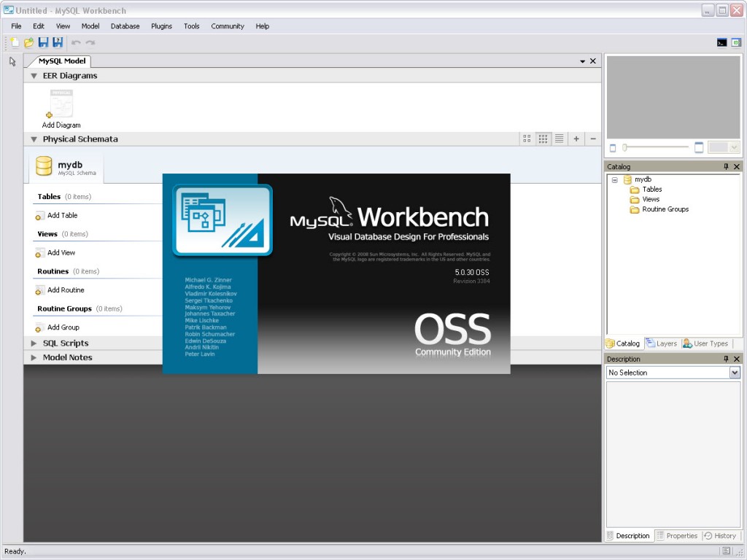Open the Community menu
The width and height of the screenshot is (747, 560).
coord(228,26)
